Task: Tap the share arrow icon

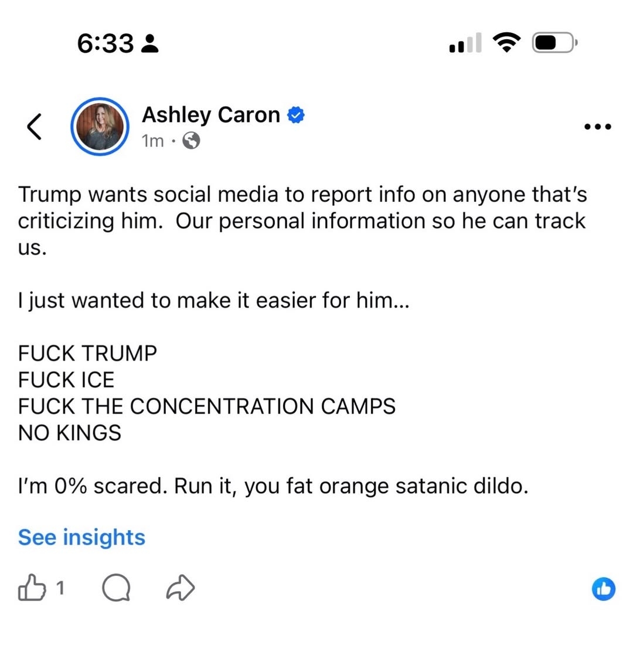Action: click(x=181, y=588)
